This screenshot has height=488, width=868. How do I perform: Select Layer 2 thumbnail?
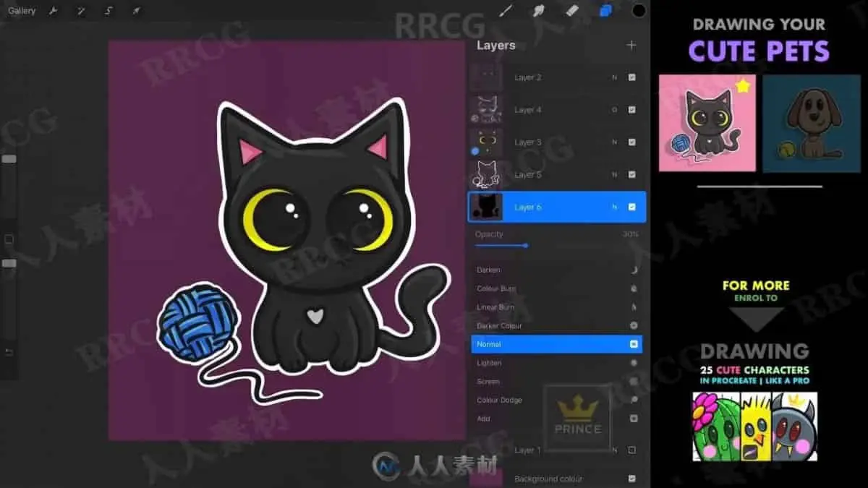[486, 77]
